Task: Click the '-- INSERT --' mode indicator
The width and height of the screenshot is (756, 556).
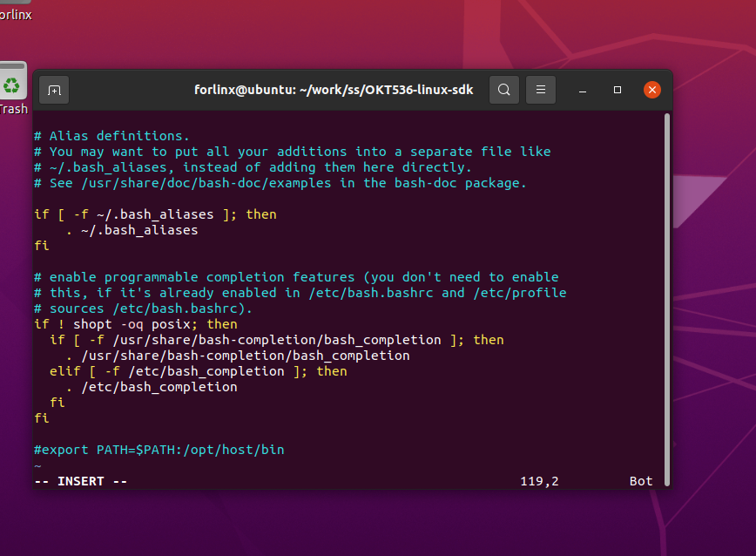Action: pyautogui.click(x=80, y=481)
